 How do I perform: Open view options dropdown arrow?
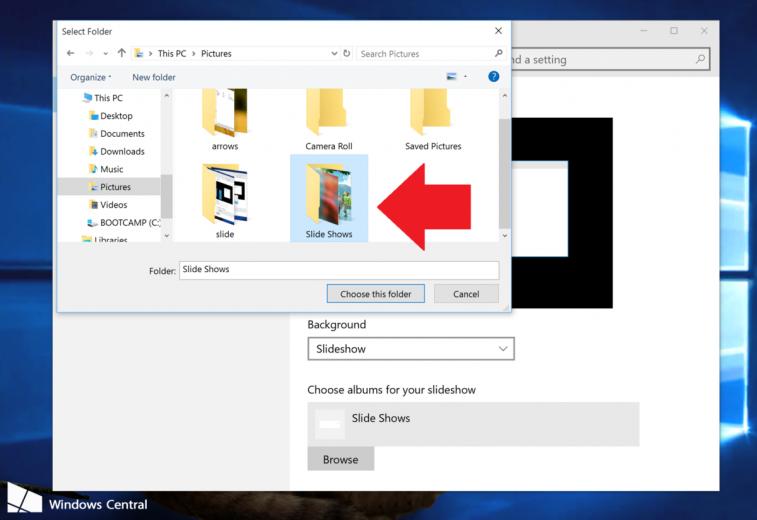click(465, 76)
